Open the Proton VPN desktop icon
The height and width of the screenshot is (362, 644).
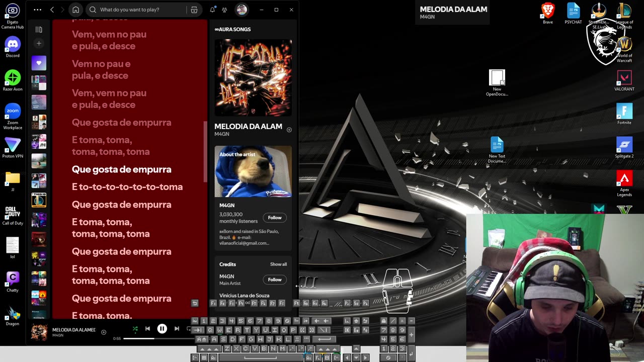coord(13,148)
